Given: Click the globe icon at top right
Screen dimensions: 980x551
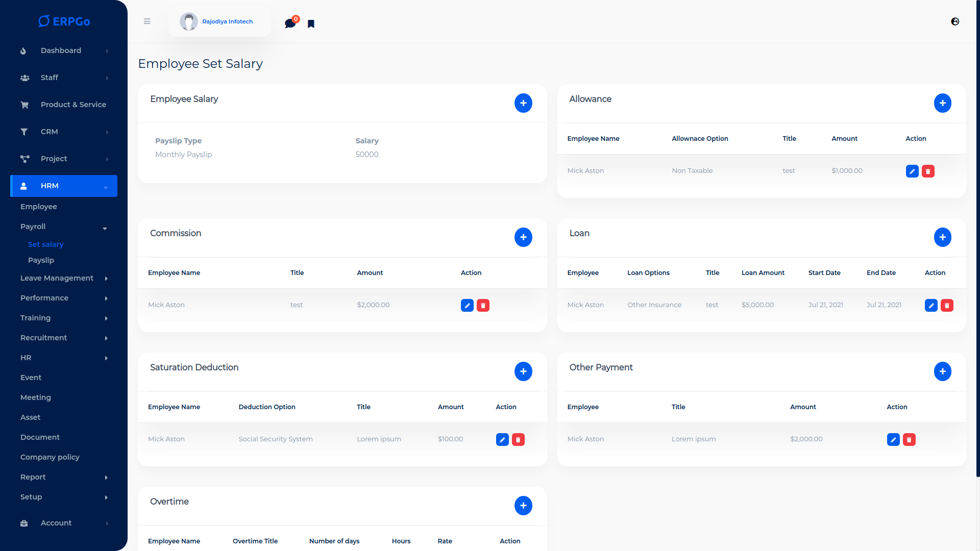Looking at the screenshot, I should click(x=955, y=21).
